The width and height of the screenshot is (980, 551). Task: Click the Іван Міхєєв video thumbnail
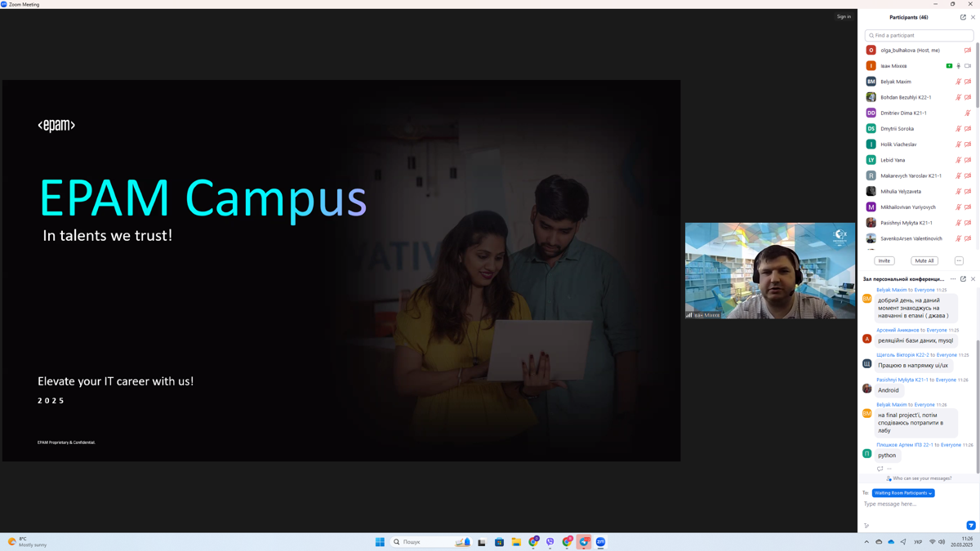click(x=770, y=271)
